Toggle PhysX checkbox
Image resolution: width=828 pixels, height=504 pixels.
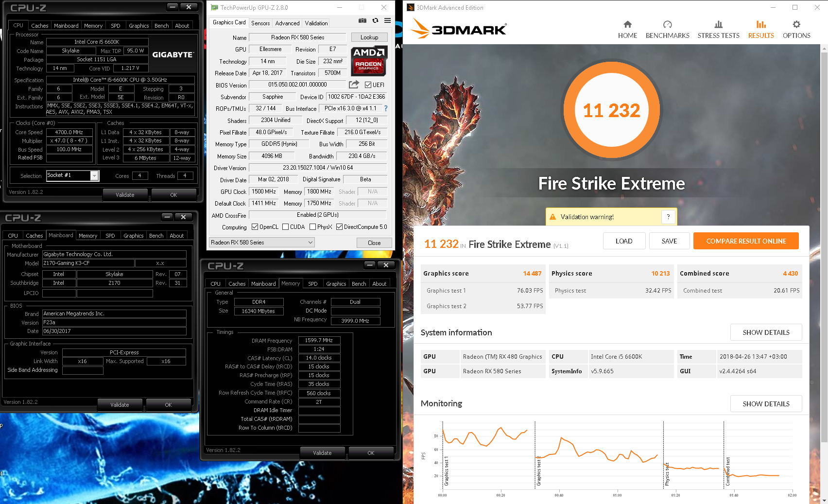pyautogui.click(x=312, y=227)
